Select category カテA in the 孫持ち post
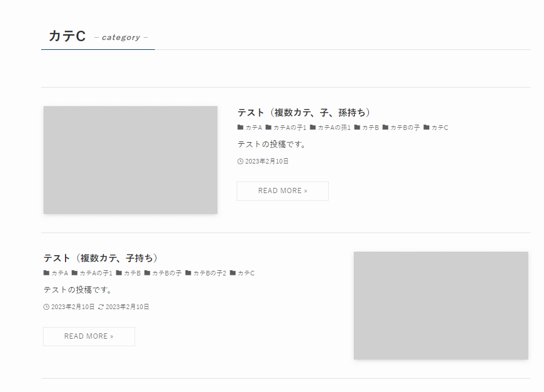 point(253,128)
